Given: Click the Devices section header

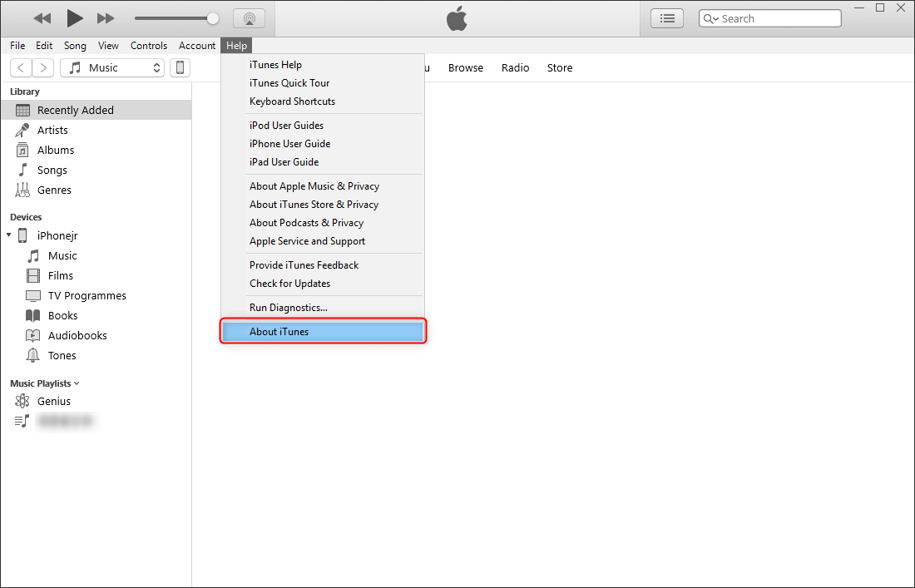Looking at the screenshot, I should click(x=26, y=217).
